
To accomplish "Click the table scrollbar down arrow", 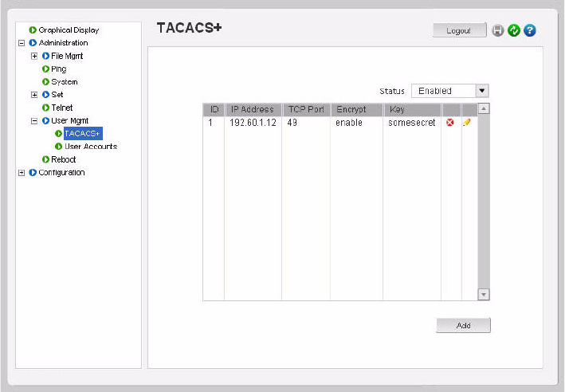I will pos(484,294).
